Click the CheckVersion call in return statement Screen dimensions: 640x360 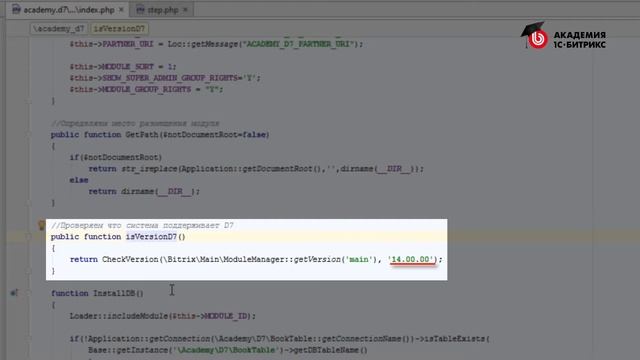coord(130,259)
